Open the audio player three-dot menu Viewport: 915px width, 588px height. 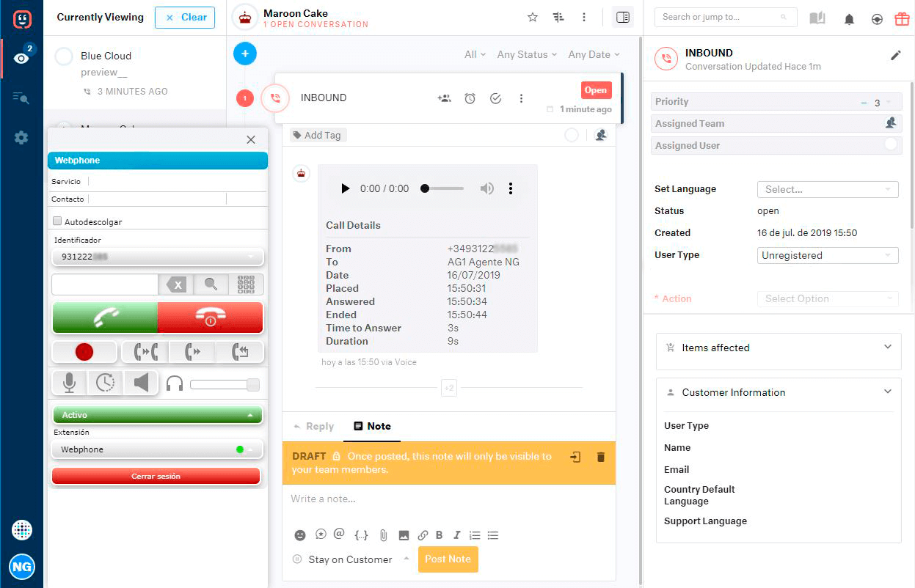[x=511, y=188]
